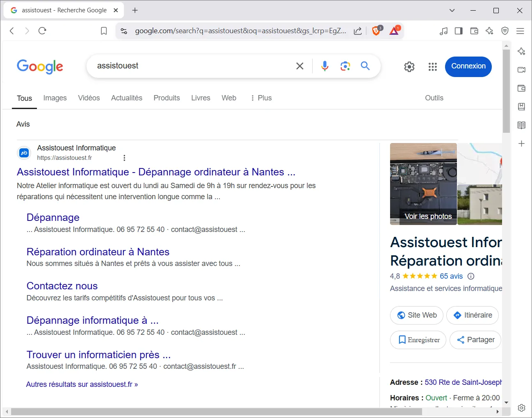
Task: Open Brave Wallet in the toolbar
Action: click(x=474, y=31)
